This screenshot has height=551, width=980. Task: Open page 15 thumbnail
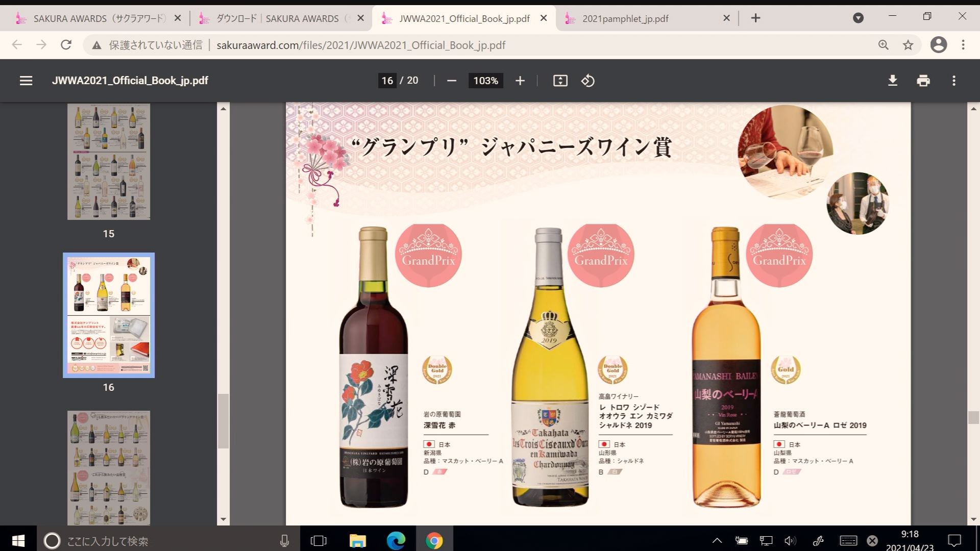[109, 162]
